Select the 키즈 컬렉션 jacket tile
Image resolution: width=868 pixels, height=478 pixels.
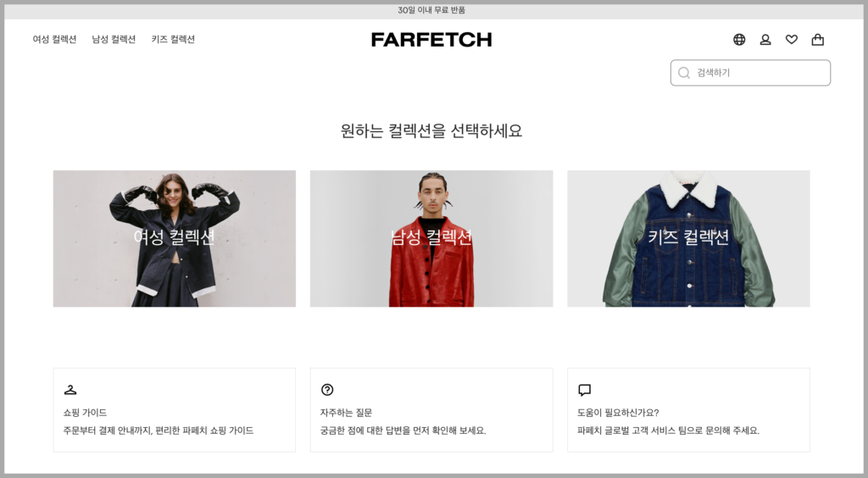688,238
